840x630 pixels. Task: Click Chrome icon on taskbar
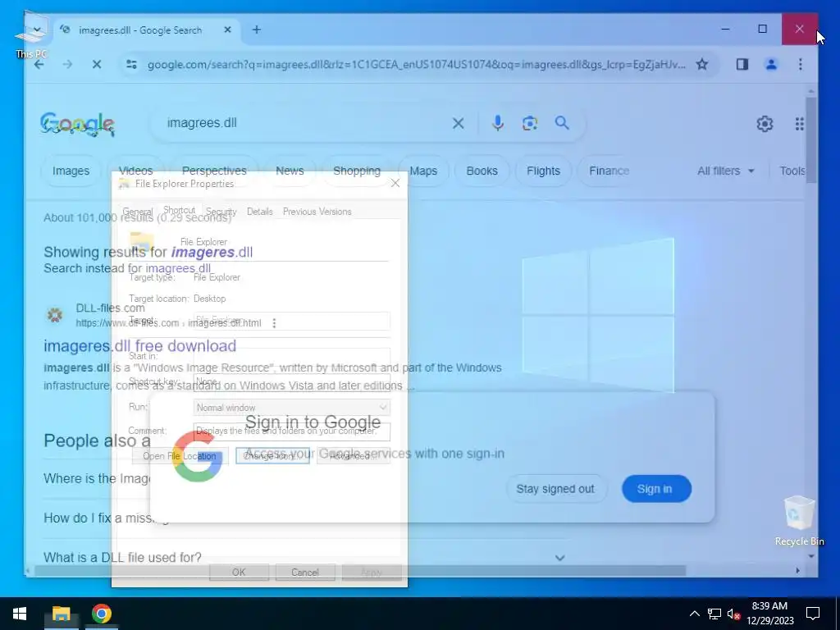click(x=101, y=614)
